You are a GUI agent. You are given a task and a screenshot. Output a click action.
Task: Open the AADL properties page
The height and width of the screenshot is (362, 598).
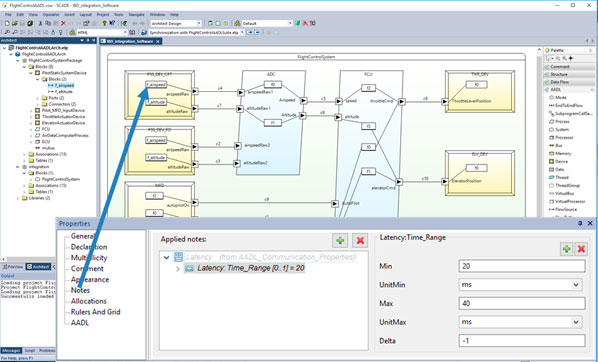80,323
